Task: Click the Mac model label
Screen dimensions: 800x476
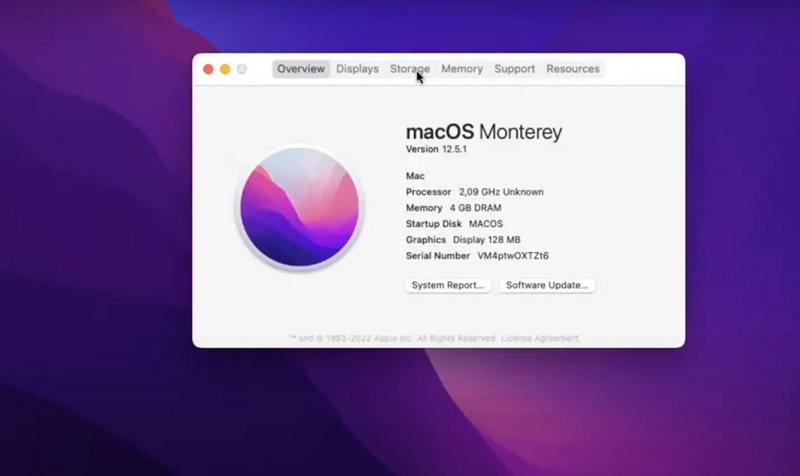Action: pyautogui.click(x=415, y=176)
